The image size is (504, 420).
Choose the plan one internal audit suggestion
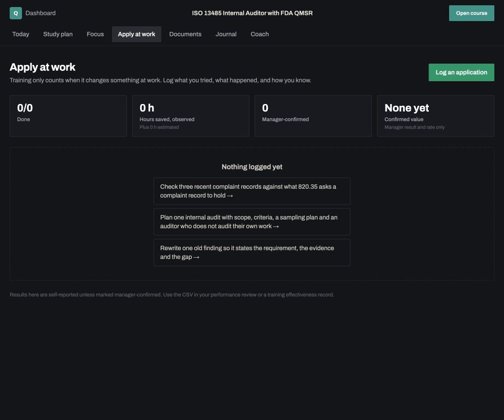tap(252, 222)
